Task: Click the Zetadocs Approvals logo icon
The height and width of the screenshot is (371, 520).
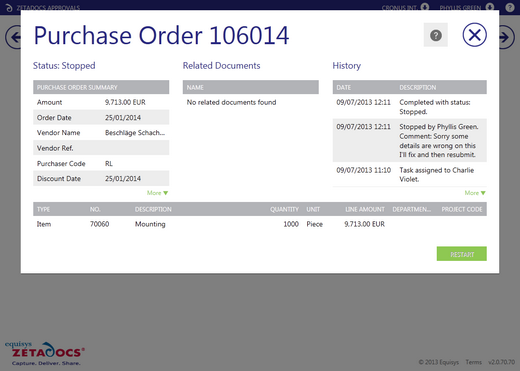Action: (9, 7)
